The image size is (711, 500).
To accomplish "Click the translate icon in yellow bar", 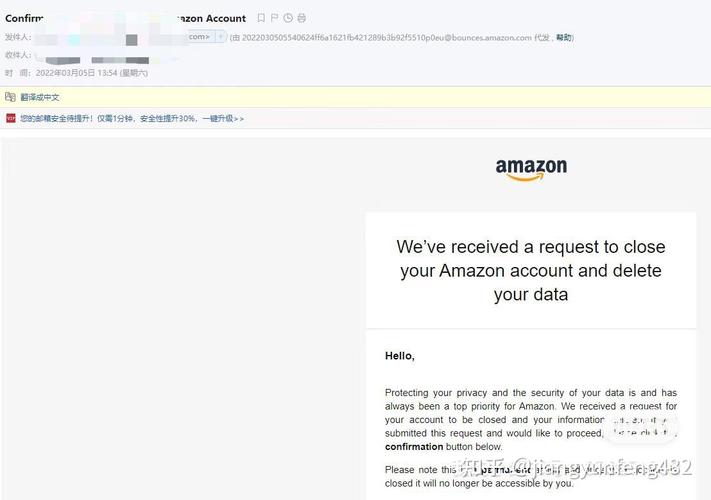I will [x=10, y=97].
